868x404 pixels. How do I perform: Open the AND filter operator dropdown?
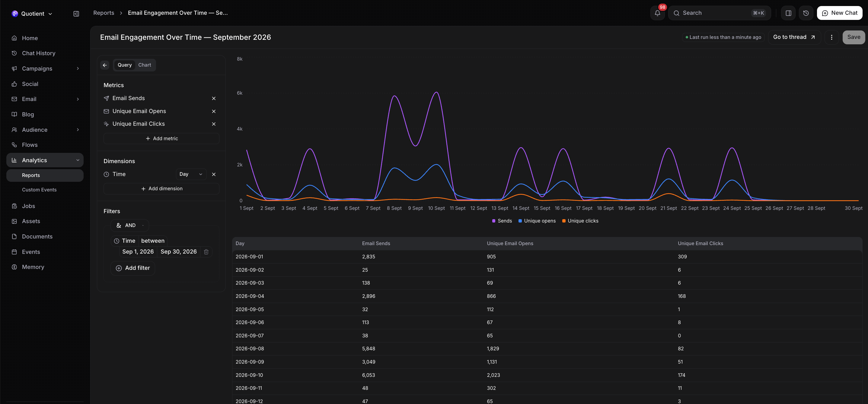point(130,225)
